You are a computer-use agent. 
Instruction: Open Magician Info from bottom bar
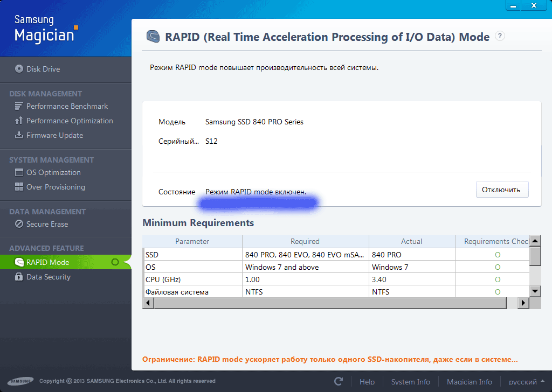pos(469,382)
